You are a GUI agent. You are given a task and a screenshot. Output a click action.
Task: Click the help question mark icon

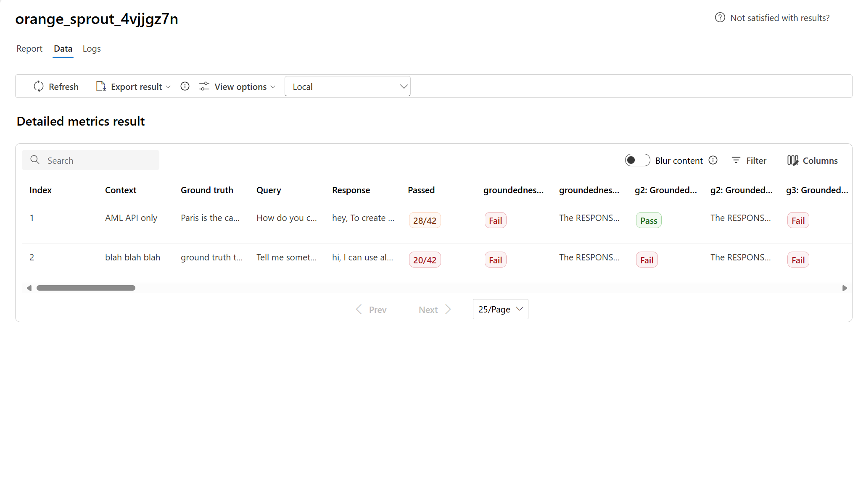click(720, 18)
